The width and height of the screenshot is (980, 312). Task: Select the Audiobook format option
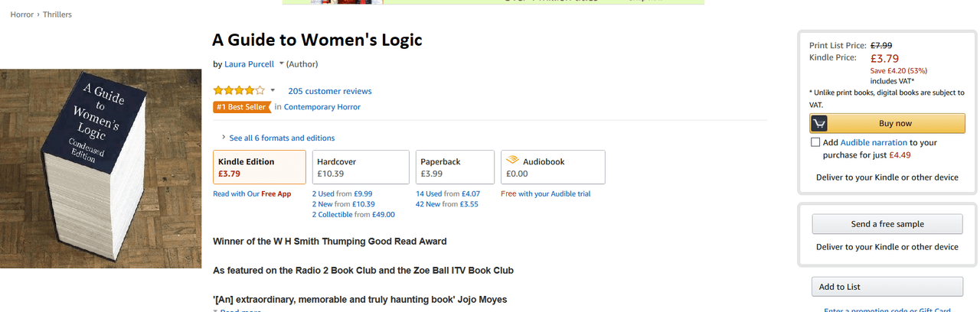tap(553, 167)
